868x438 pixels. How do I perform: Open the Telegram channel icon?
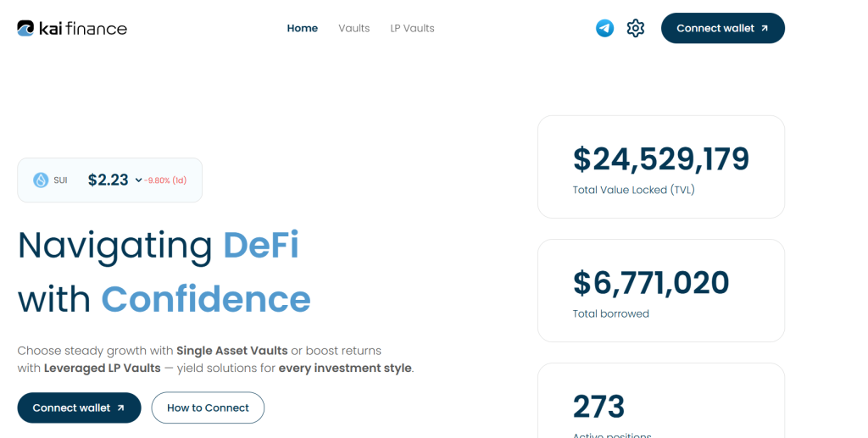(x=604, y=28)
